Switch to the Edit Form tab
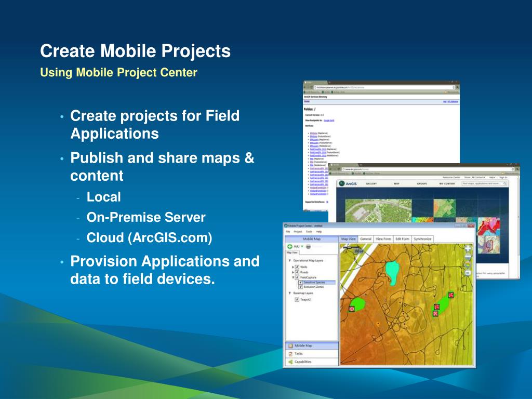Screen dimensions: 532x399 (x=403, y=239)
